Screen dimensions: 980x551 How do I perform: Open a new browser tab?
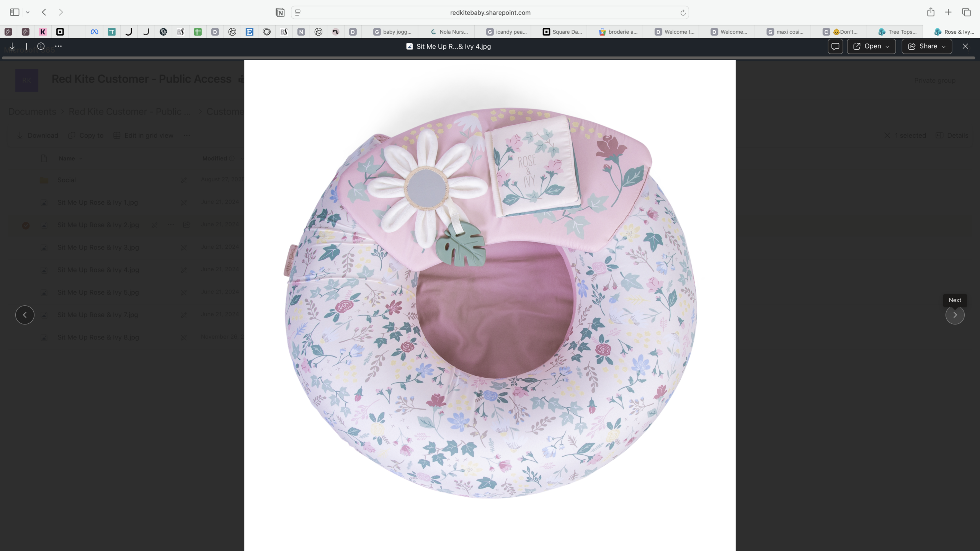pos(948,12)
